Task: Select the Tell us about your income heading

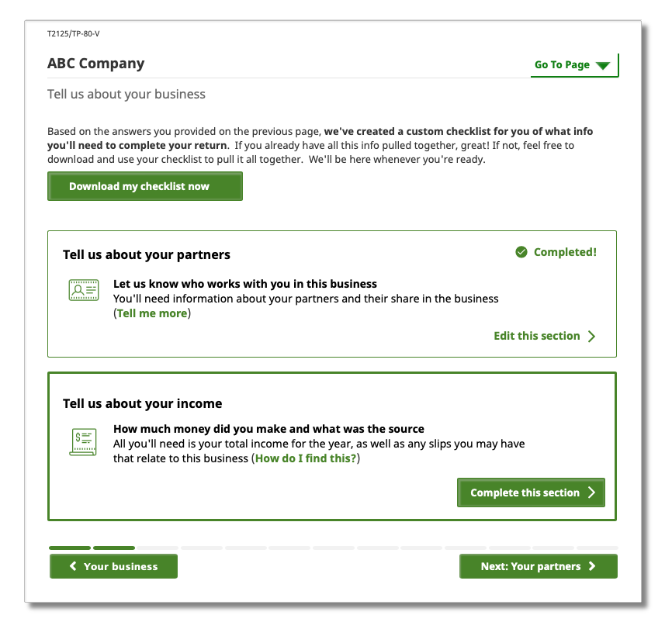Action: point(143,403)
